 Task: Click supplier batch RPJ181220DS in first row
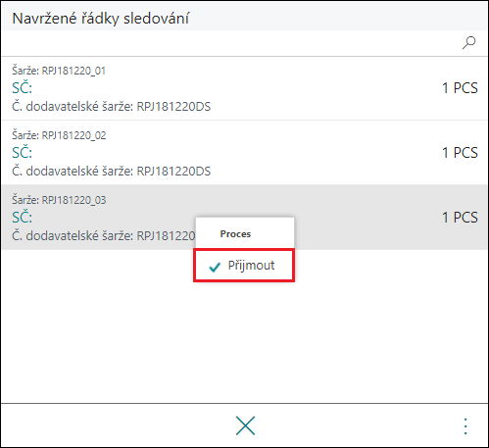173,107
